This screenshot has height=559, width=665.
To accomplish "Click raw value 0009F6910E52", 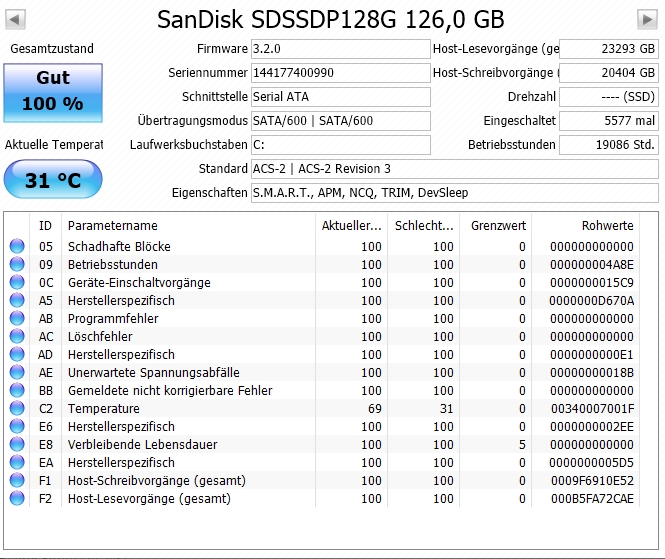I will (592, 481).
